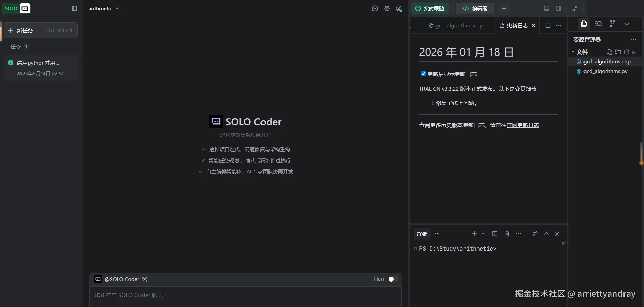
Task: Click the green completed status icon of the task
Action: coord(11,63)
